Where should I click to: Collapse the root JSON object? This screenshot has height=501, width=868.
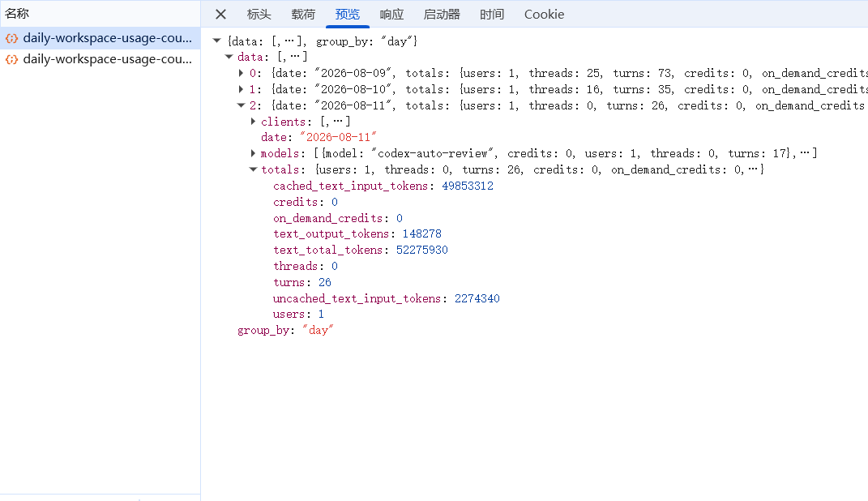217,41
